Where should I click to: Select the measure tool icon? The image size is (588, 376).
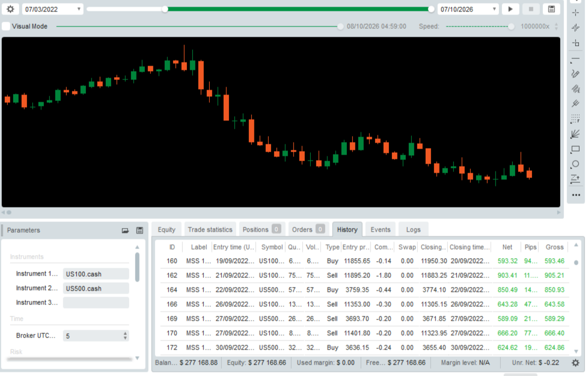tap(575, 43)
